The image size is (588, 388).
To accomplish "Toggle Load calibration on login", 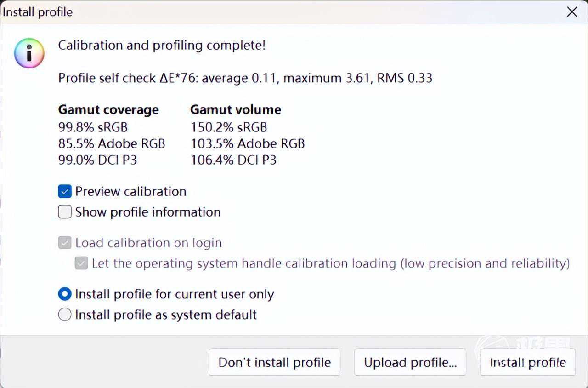I will click(x=65, y=243).
